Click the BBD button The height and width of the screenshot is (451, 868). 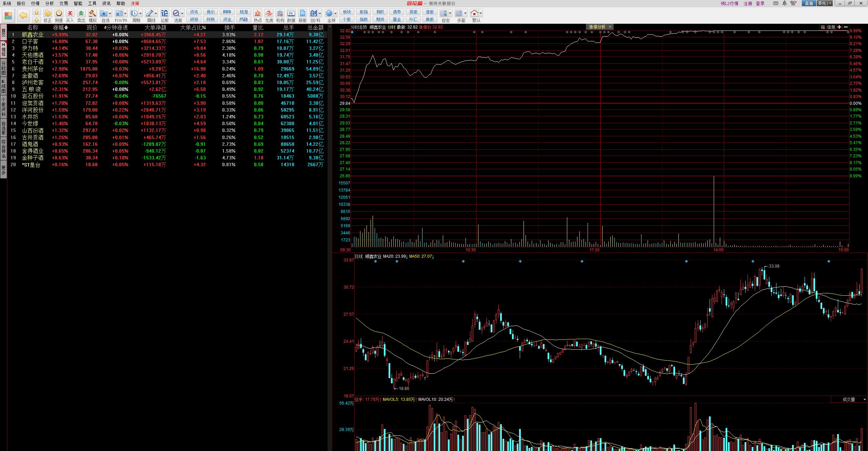point(227,12)
